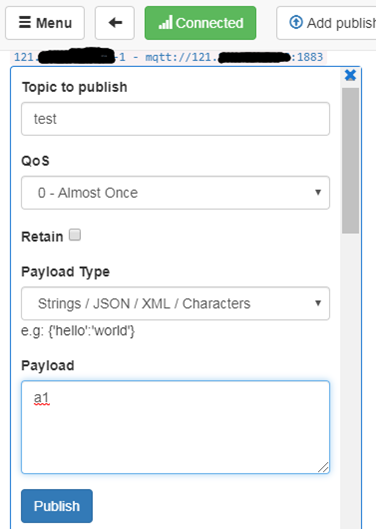Close the publish panel with the X
The height and width of the screenshot is (531, 376).
(x=350, y=75)
